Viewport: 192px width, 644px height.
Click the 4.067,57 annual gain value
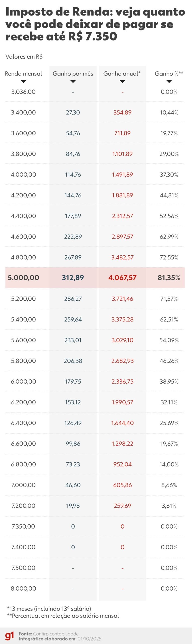(122, 278)
